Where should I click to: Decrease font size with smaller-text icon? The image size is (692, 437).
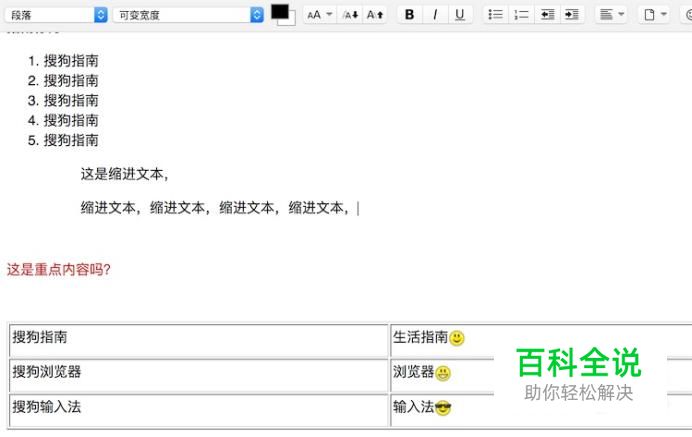pos(350,15)
